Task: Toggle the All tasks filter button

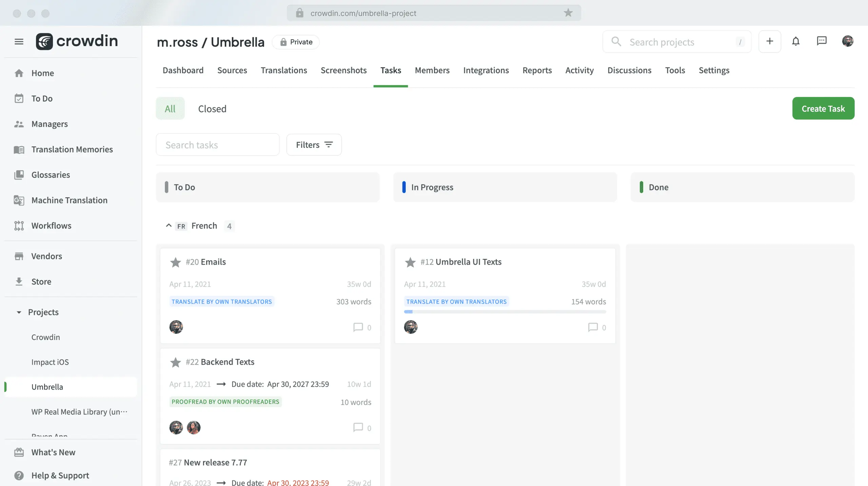Action: pyautogui.click(x=170, y=108)
